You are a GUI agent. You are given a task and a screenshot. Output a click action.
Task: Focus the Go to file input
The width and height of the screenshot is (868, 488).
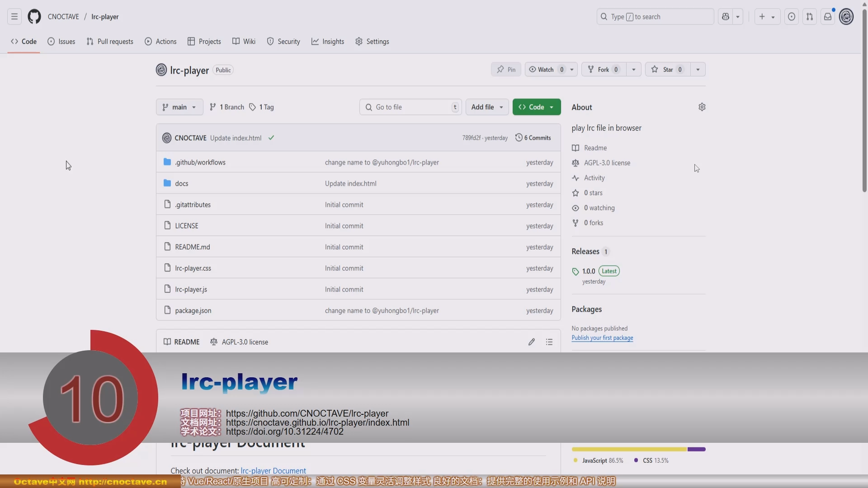(410, 107)
